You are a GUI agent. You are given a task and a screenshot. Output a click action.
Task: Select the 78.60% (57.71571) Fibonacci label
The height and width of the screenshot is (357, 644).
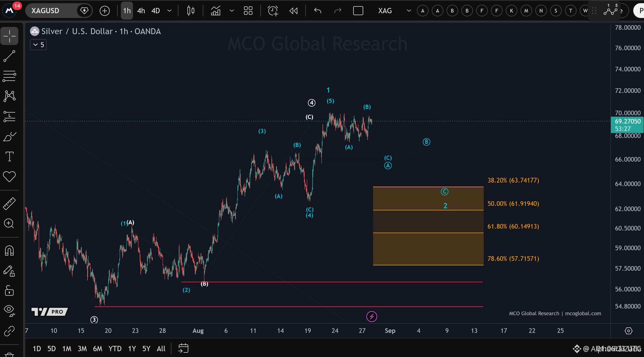click(513, 259)
